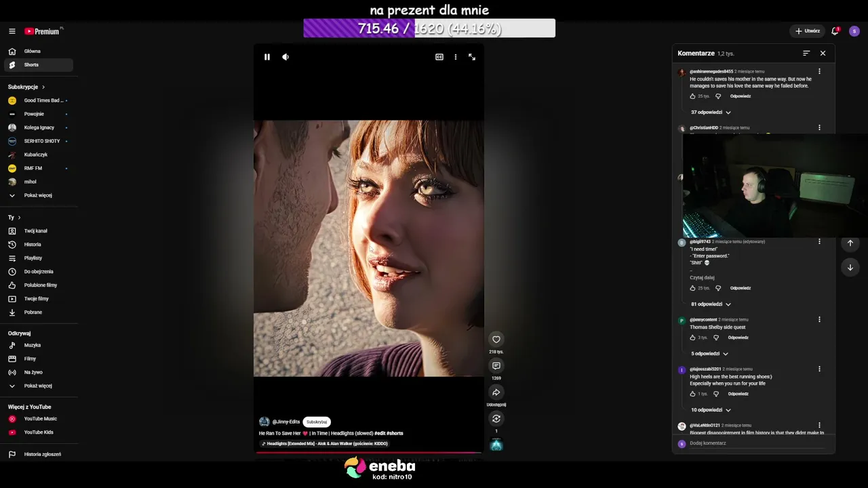Viewport: 868px width, 488px height.
Task: Expand 10 odpowiedzi replies
Action: [x=711, y=410]
